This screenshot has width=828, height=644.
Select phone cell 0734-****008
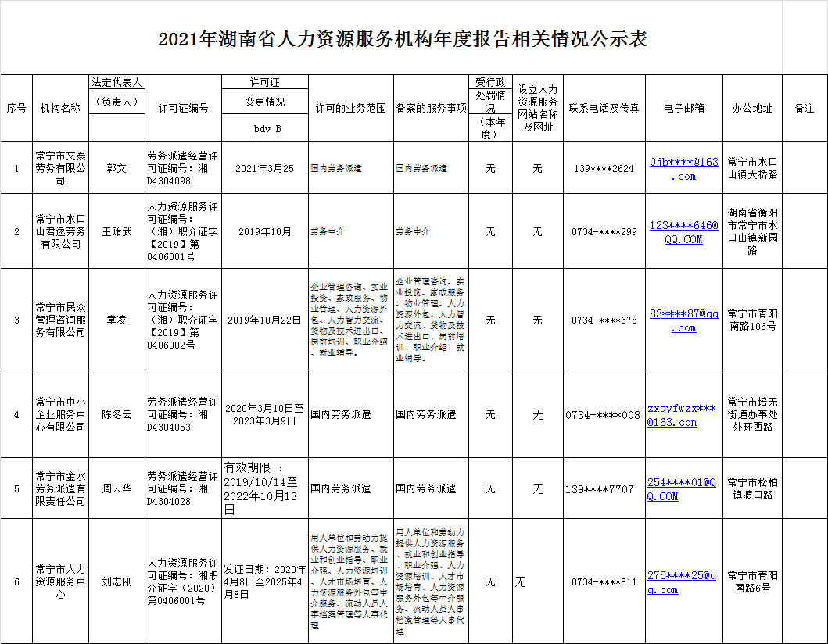point(604,414)
